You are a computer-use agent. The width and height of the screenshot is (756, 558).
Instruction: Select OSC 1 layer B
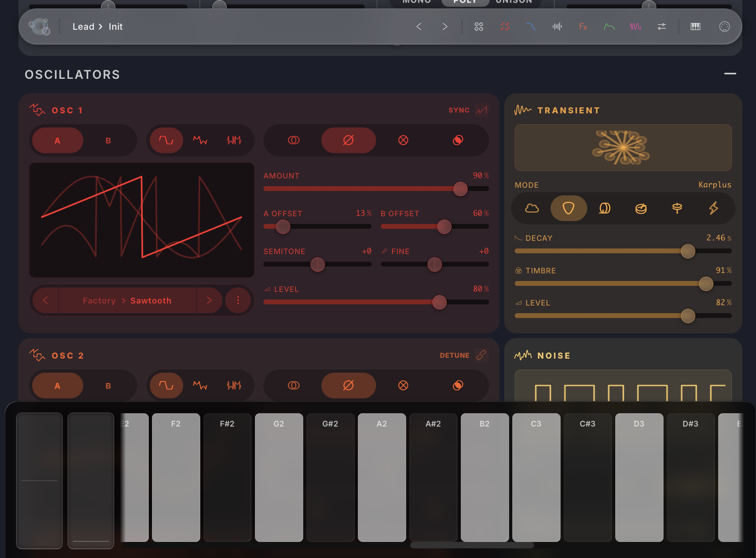click(x=108, y=140)
